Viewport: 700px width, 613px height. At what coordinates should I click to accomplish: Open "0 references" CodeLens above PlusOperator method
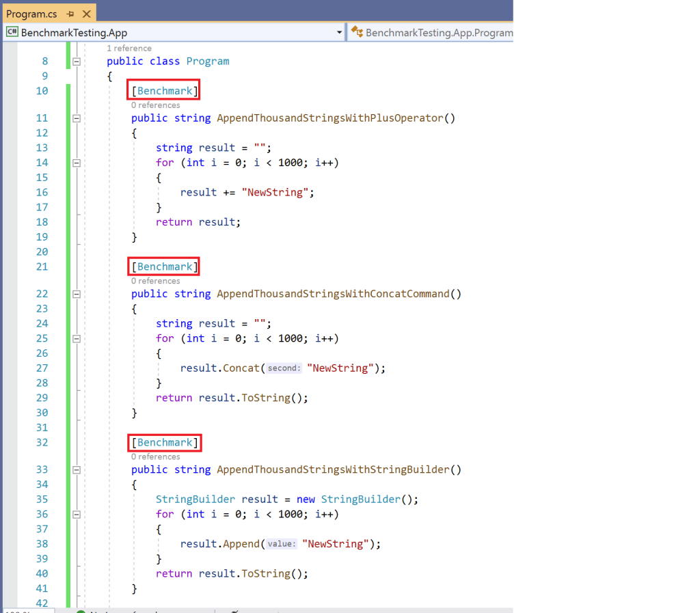(x=156, y=105)
